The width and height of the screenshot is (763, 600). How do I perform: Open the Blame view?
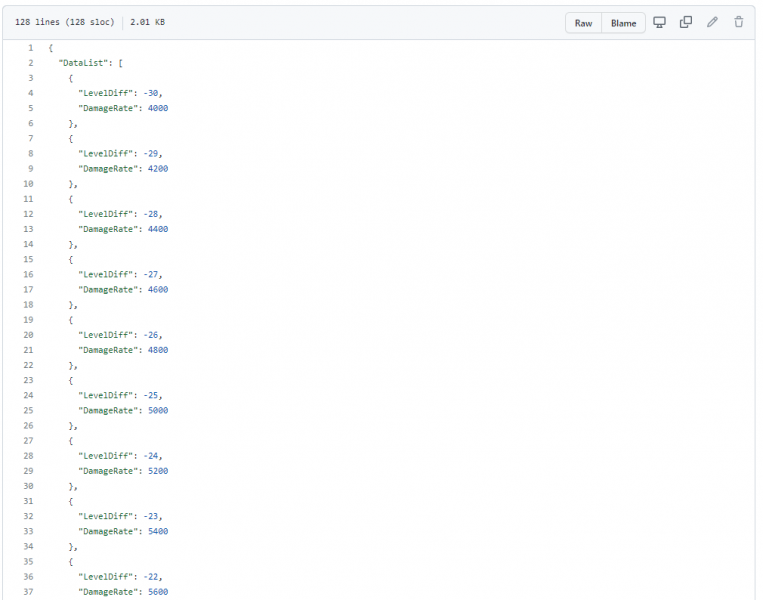623,23
